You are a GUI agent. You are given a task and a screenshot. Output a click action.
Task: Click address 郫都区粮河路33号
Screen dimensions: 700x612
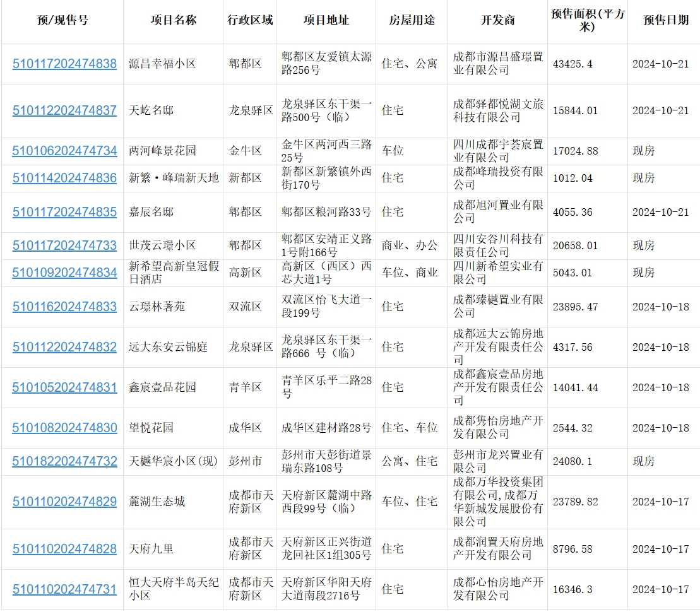pos(326,212)
